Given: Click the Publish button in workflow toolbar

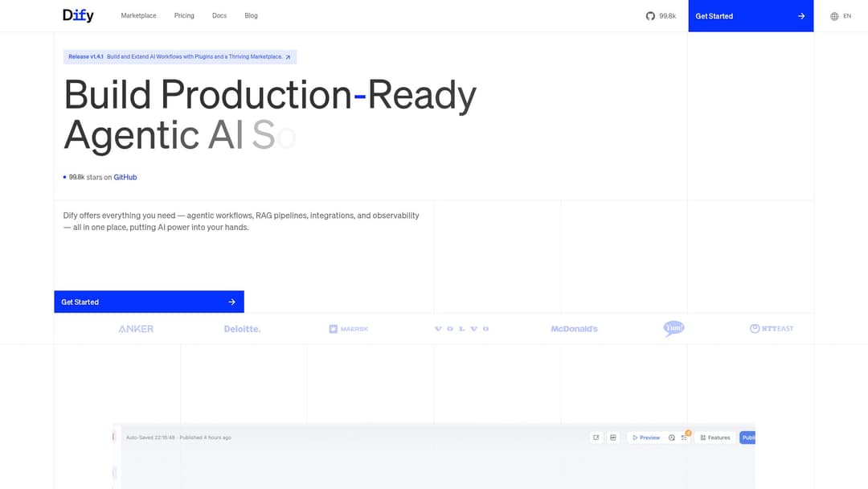Looking at the screenshot, I should point(747,438).
